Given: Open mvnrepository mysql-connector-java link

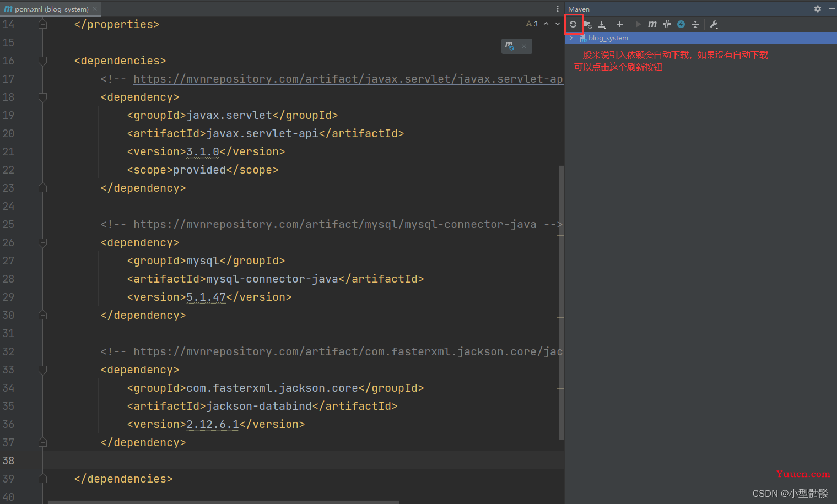Looking at the screenshot, I should tap(334, 224).
